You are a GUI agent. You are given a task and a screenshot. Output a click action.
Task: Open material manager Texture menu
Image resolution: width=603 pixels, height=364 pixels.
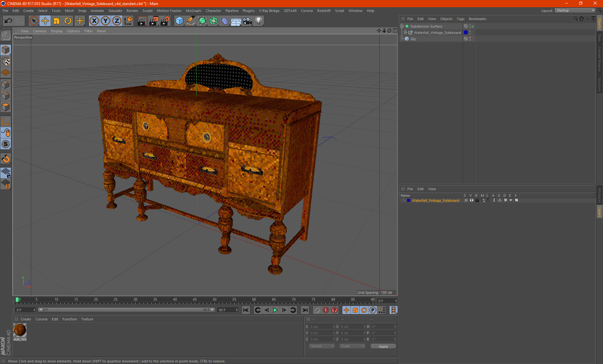87,319
